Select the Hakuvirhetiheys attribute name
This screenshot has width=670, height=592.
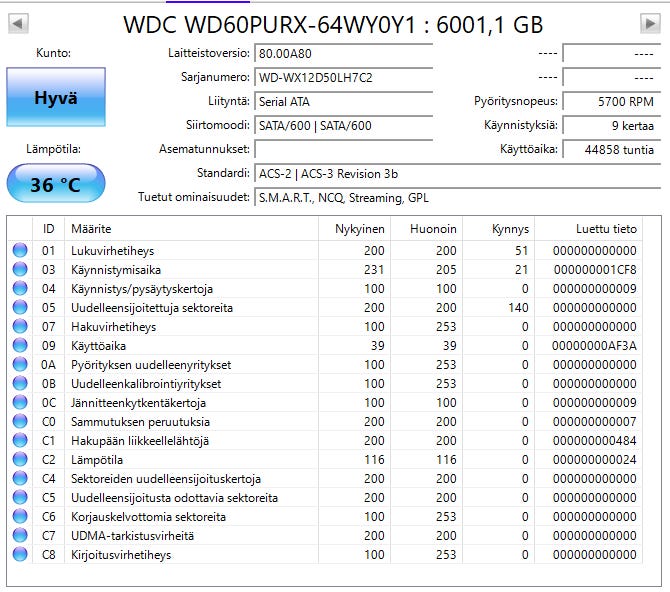click(x=113, y=327)
